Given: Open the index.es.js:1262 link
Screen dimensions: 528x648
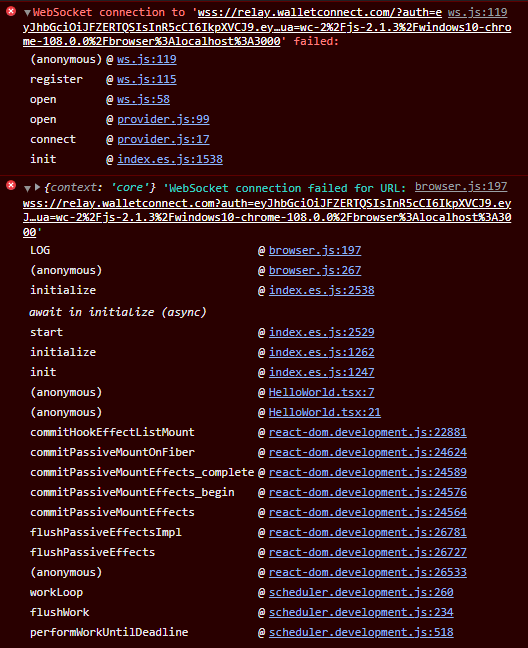Looking at the screenshot, I should (321, 352).
